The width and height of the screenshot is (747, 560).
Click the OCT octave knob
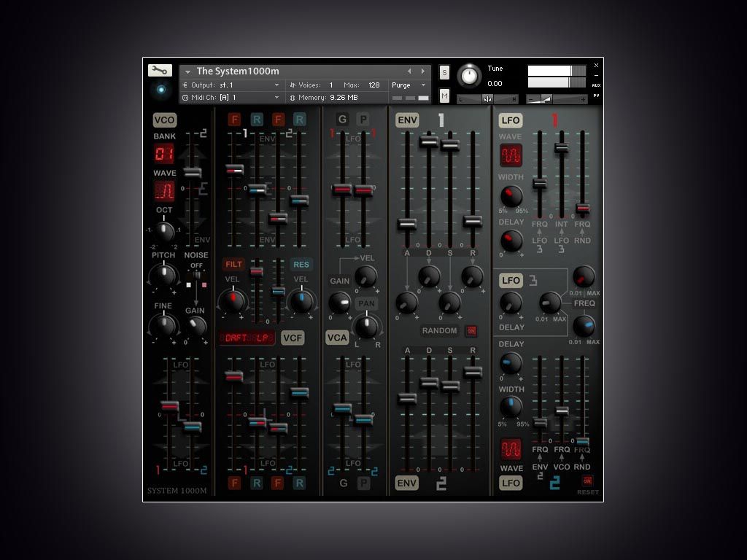click(164, 232)
